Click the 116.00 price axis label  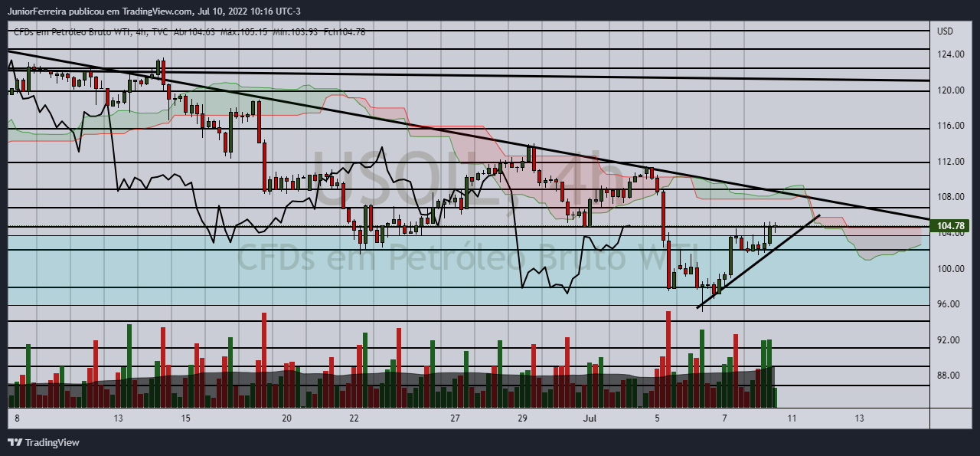949,126
